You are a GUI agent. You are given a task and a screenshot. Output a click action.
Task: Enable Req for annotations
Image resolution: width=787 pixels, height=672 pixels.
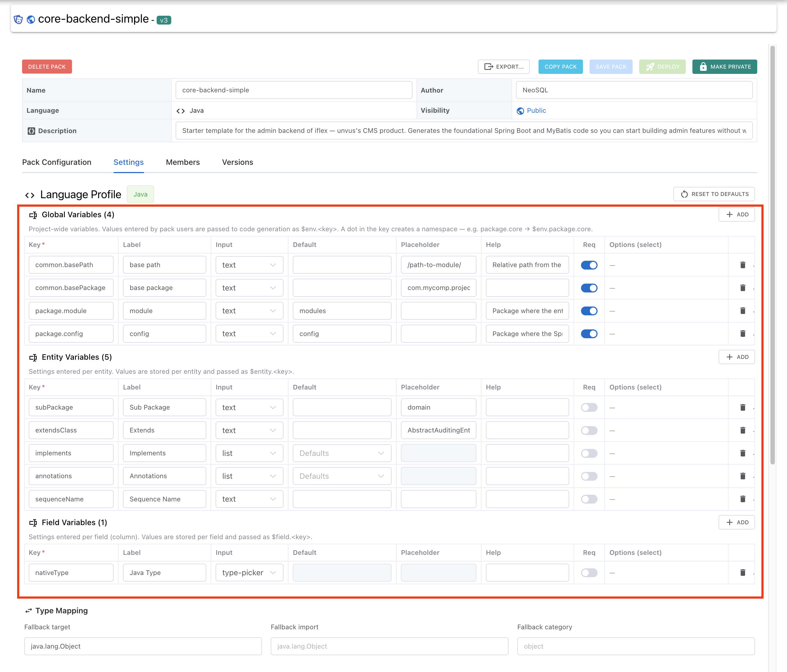tap(589, 476)
